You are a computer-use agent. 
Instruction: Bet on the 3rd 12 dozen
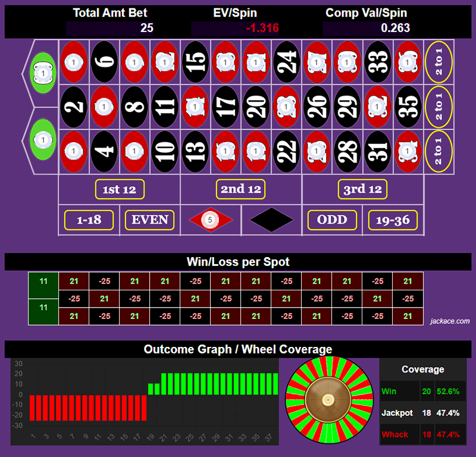(362, 189)
